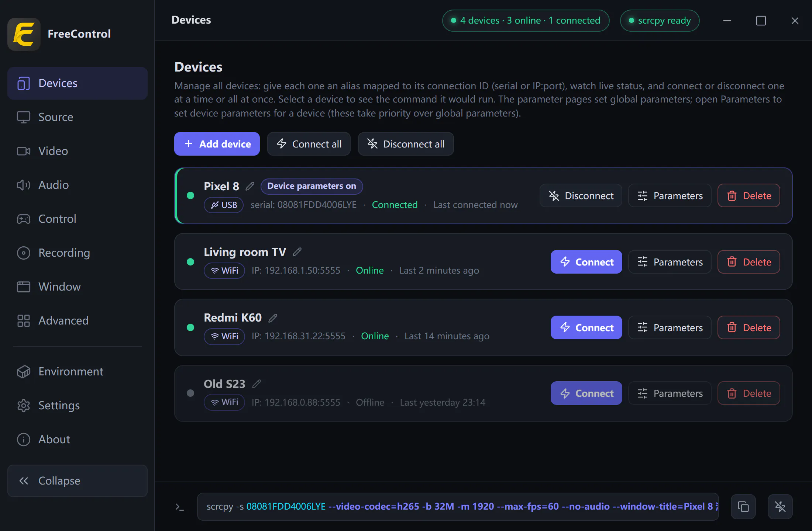Viewport: 812px width, 531px height.
Task: Select the Redmi K60 device card title
Action: coord(233,317)
